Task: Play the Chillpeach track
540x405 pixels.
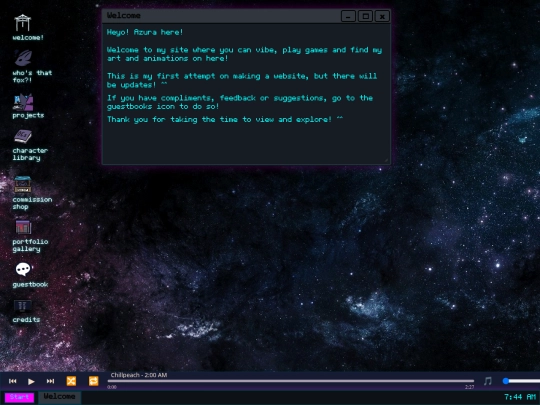Action: [31, 381]
